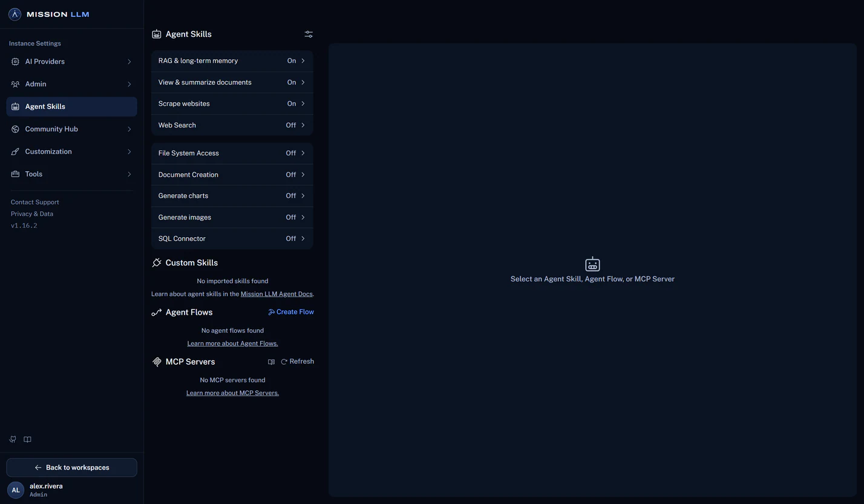Click the Off status on File System Access

pyautogui.click(x=291, y=153)
